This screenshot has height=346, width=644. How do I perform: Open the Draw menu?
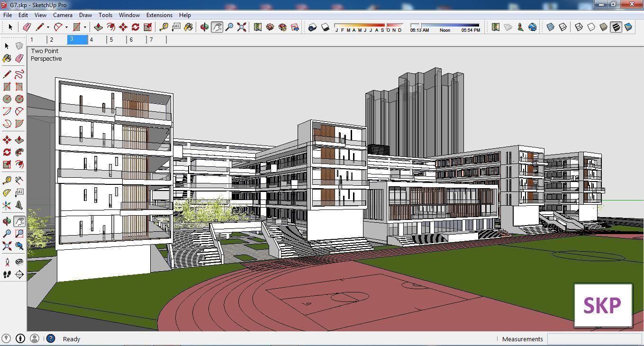(x=85, y=15)
